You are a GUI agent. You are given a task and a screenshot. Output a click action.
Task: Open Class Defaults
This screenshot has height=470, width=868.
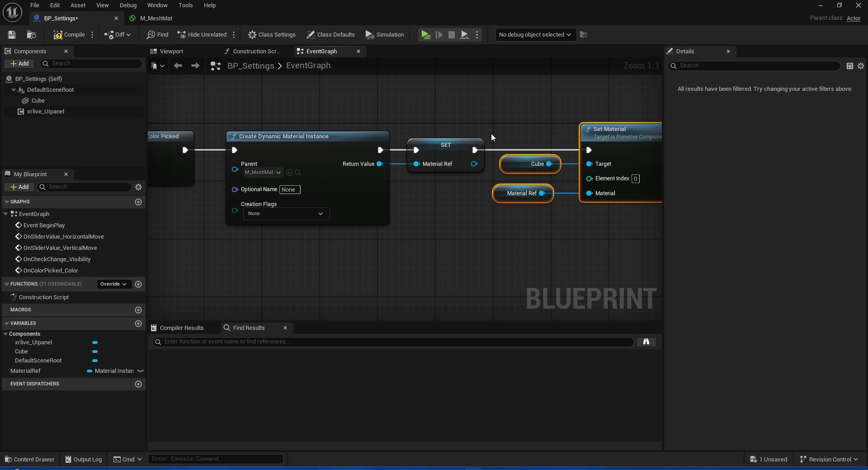(330, 35)
